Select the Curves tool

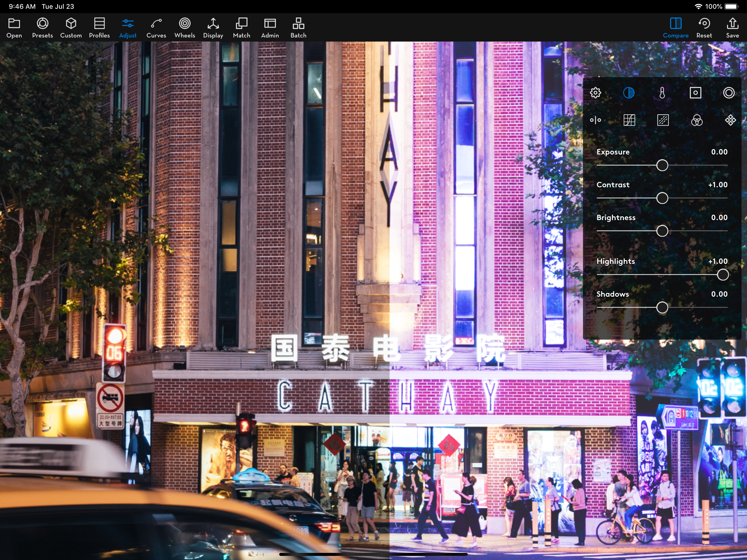(156, 28)
